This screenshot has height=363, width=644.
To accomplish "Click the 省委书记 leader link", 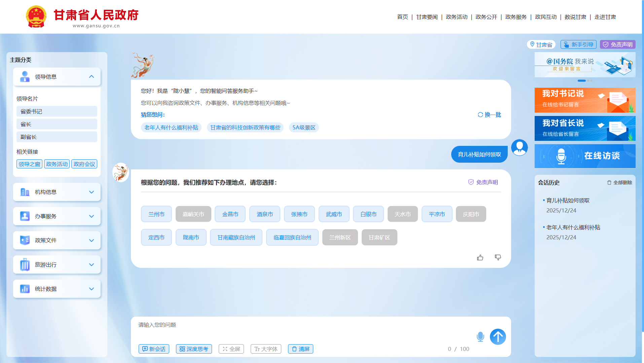I will pos(57,111).
